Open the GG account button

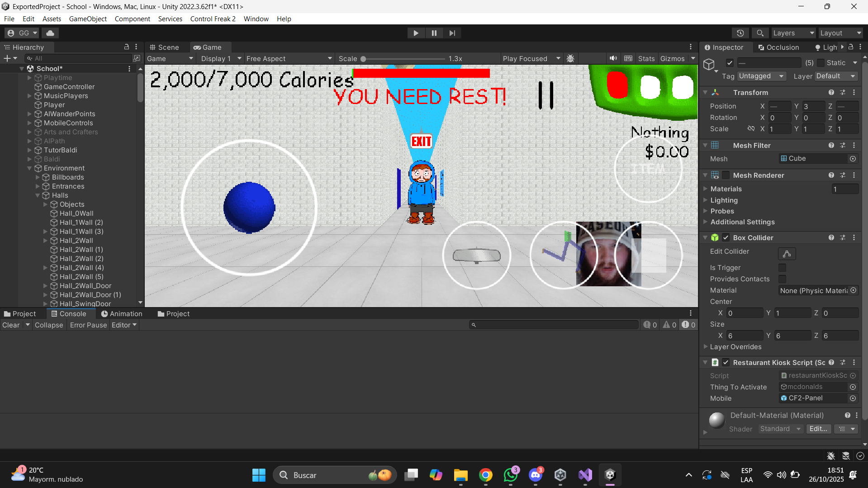(x=22, y=33)
